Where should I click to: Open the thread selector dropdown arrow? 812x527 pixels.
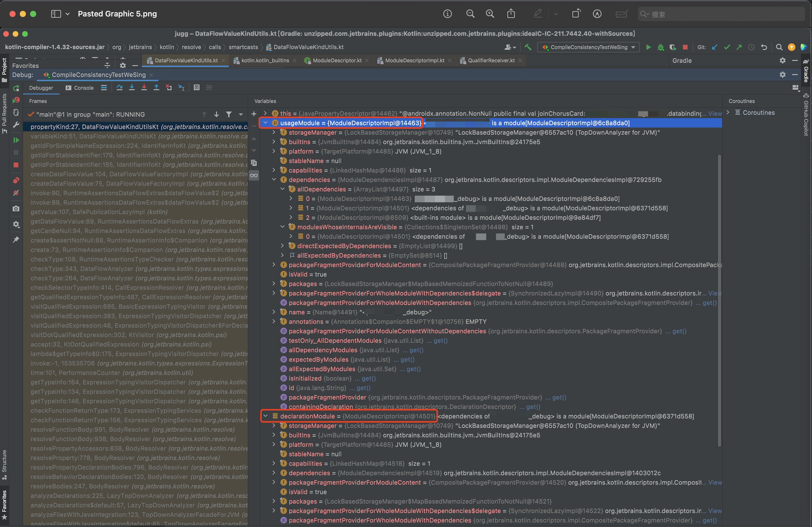[x=241, y=115]
